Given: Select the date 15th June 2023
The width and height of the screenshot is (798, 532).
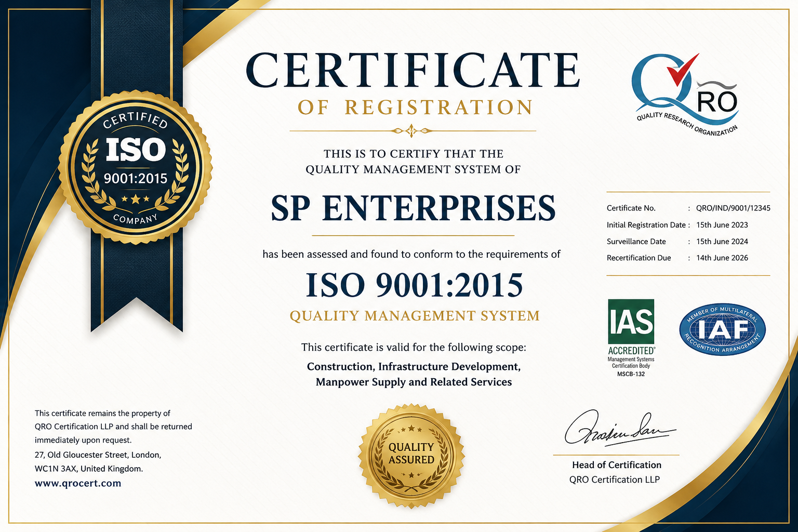Looking at the screenshot, I should click(x=722, y=225).
